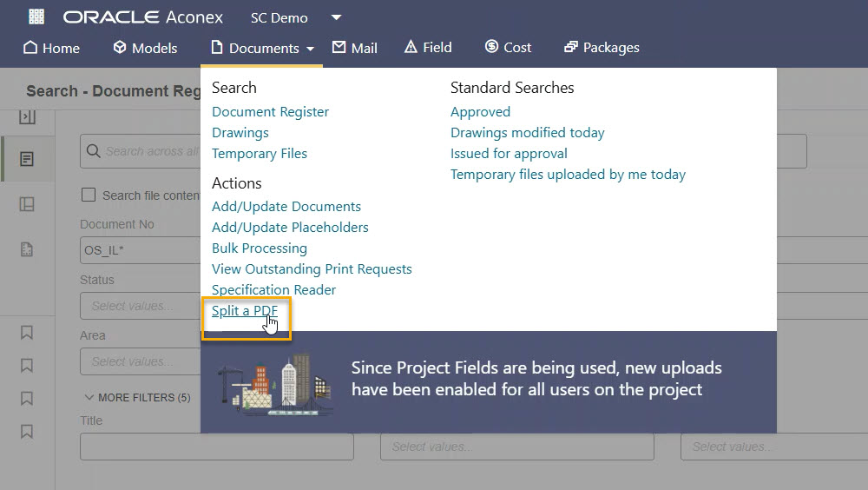
Task: Click the second saved search bookmark icon
Action: (27, 365)
